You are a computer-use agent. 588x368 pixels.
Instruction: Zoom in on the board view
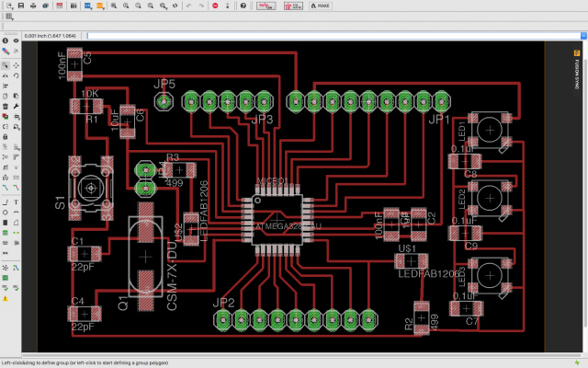tap(126, 6)
